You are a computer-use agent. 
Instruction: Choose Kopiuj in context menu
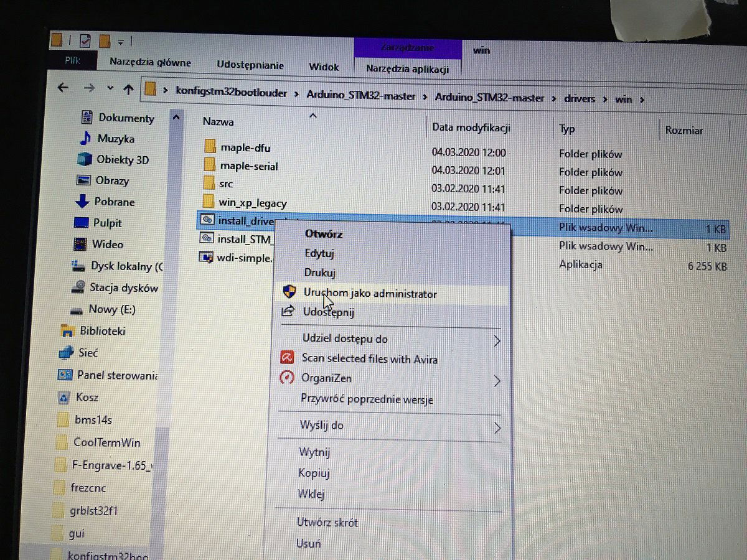(314, 473)
